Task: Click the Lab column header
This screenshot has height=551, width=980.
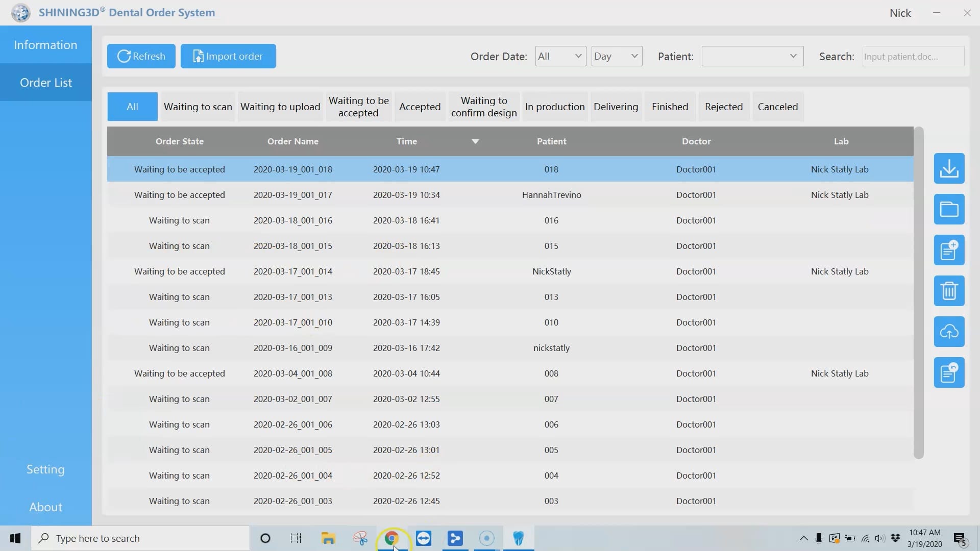Action: [x=841, y=141]
